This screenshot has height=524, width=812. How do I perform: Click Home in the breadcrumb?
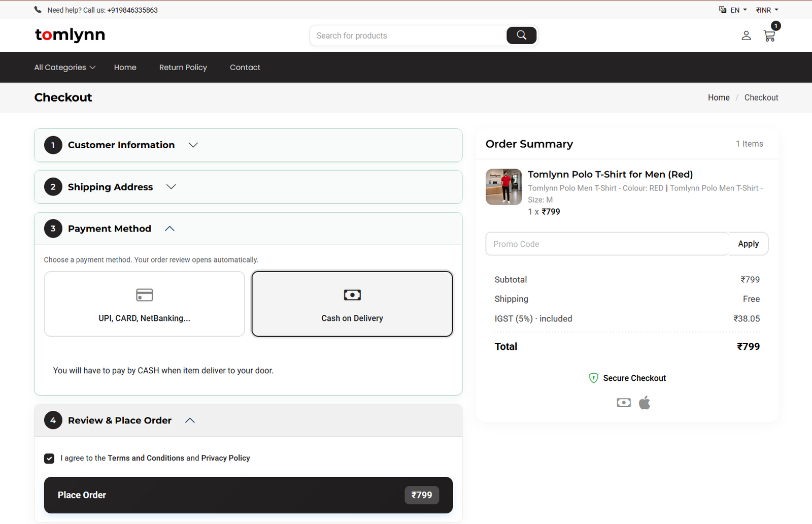pos(719,97)
